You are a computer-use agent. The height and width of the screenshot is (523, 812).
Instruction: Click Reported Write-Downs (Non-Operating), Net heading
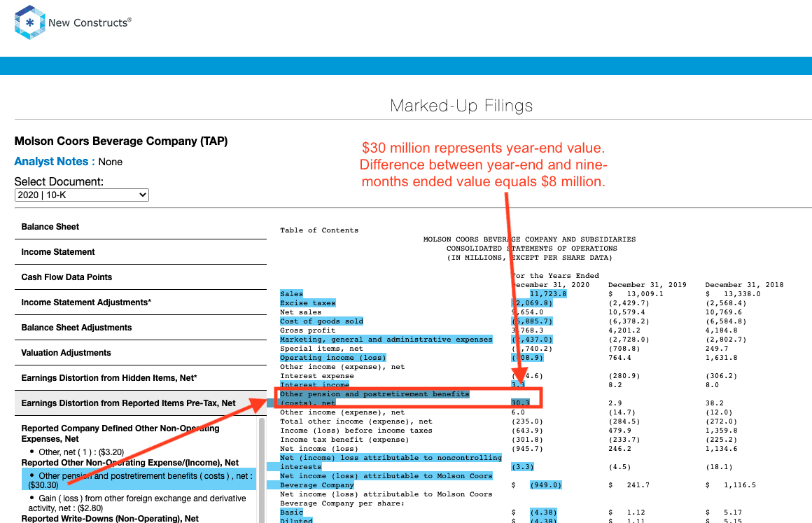click(110, 518)
